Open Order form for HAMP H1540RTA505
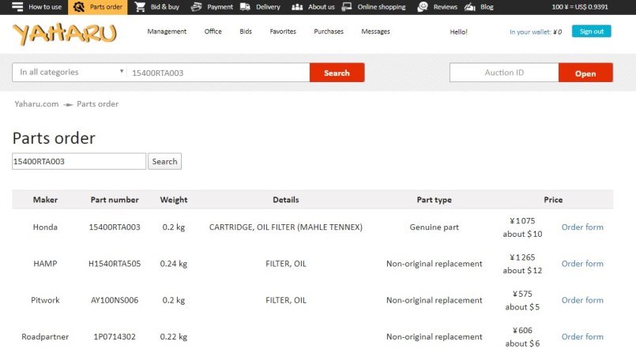This screenshot has height=364, width=636. (x=582, y=264)
